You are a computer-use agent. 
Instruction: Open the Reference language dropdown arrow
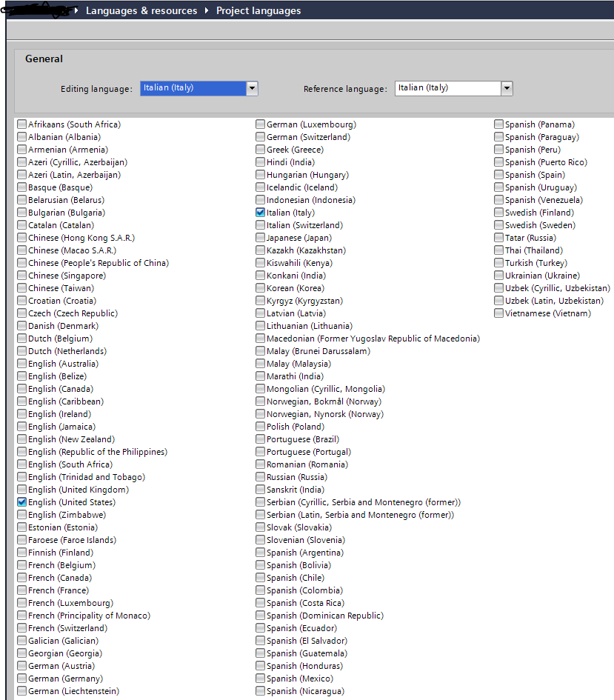(x=507, y=88)
